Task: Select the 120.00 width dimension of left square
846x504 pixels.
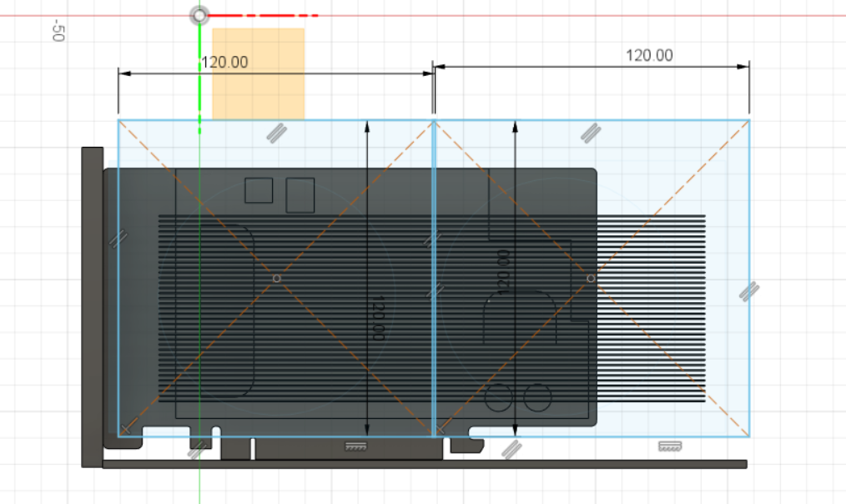Action: tap(224, 62)
